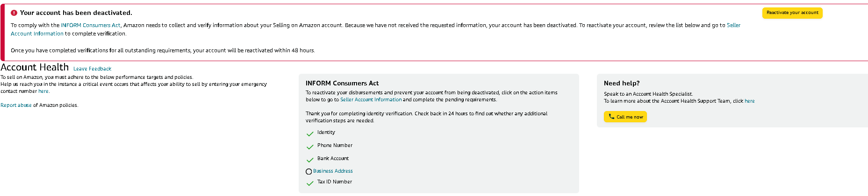
Task: Select the empty circle beside Business Address
Action: (x=308, y=172)
